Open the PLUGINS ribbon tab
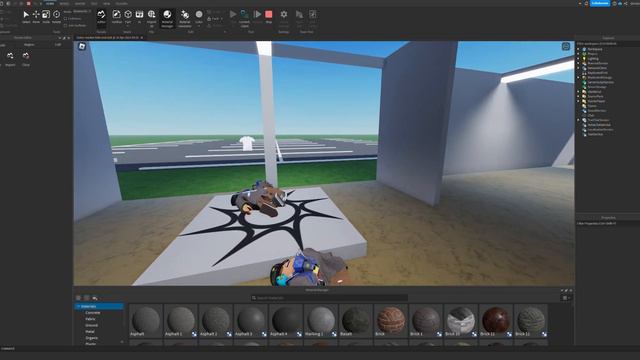The height and width of the screenshot is (360, 640). coord(122,3)
